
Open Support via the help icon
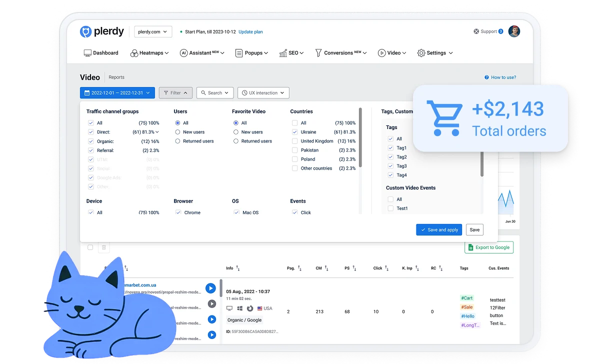coord(475,31)
